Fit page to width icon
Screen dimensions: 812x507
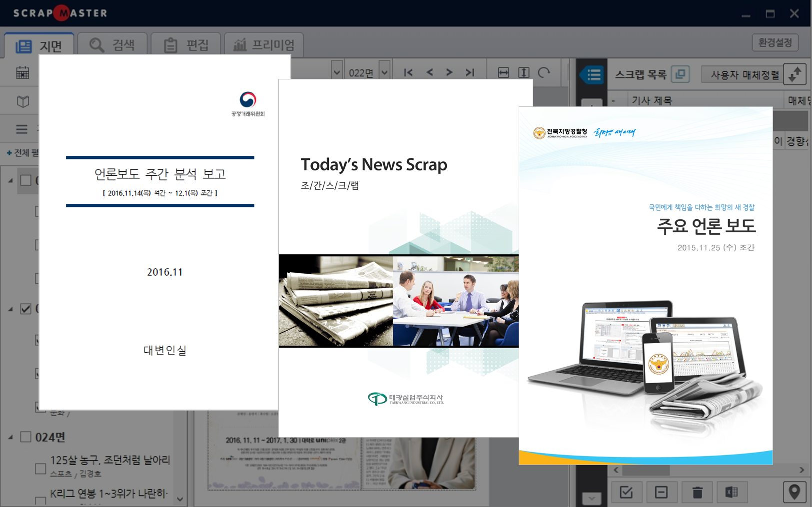[x=503, y=72]
